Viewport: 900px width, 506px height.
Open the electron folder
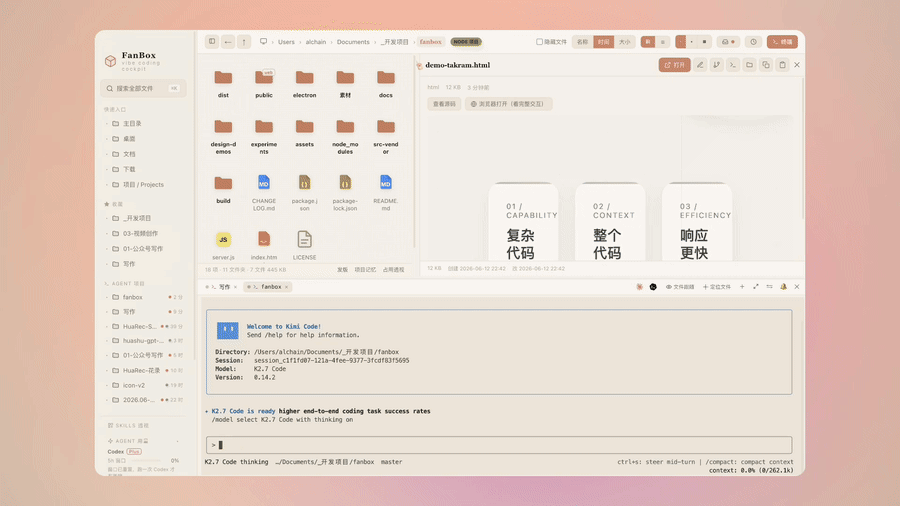pos(304,83)
